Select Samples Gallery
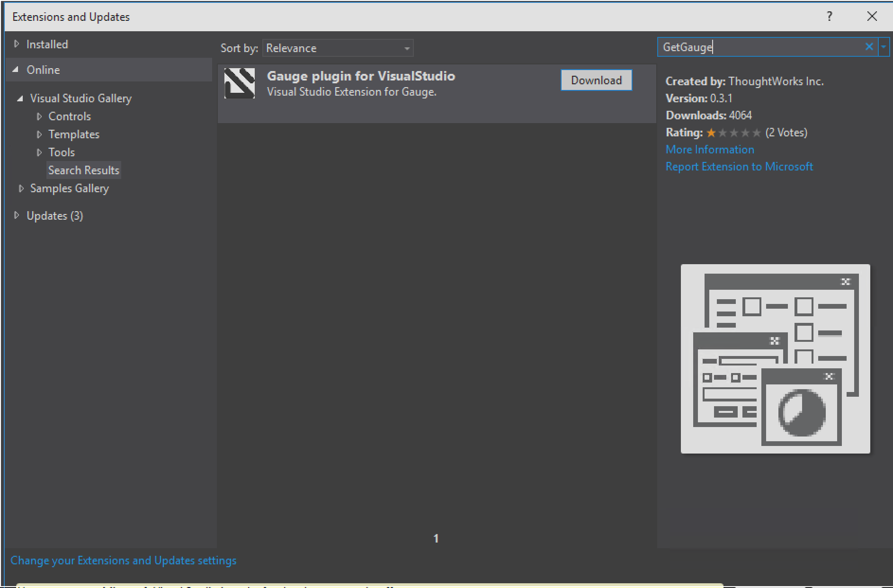Viewport: 893px width, 588px height. tap(70, 188)
